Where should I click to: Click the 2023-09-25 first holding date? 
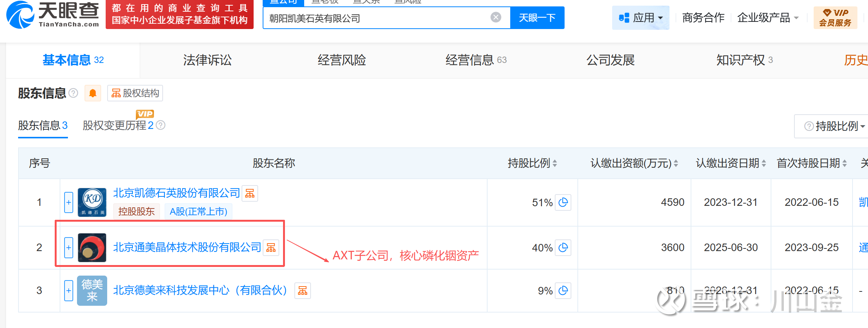click(812, 248)
